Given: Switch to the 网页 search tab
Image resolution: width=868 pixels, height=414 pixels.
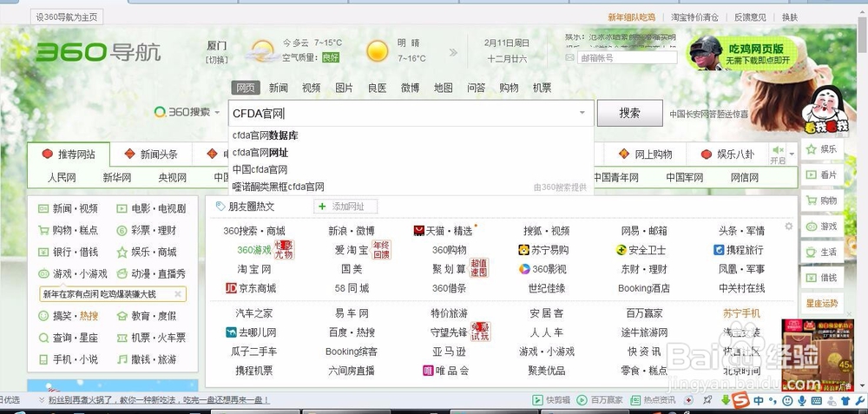Looking at the screenshot, I should [246, 88].
